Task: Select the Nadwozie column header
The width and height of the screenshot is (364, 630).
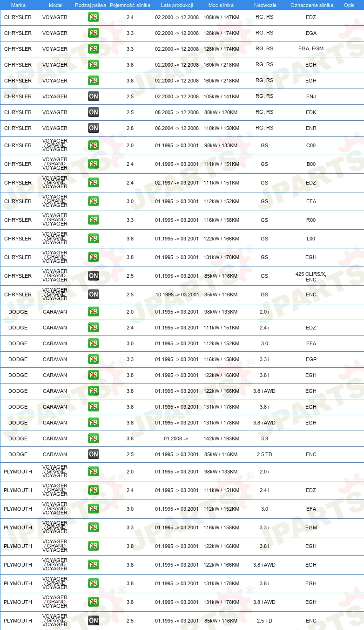Action: 264,5
